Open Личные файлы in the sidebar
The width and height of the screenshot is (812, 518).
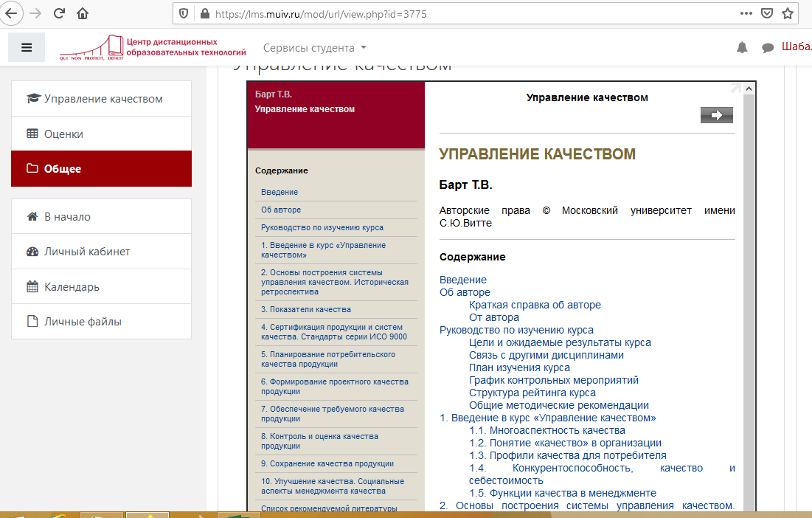(x=83, y=322)
